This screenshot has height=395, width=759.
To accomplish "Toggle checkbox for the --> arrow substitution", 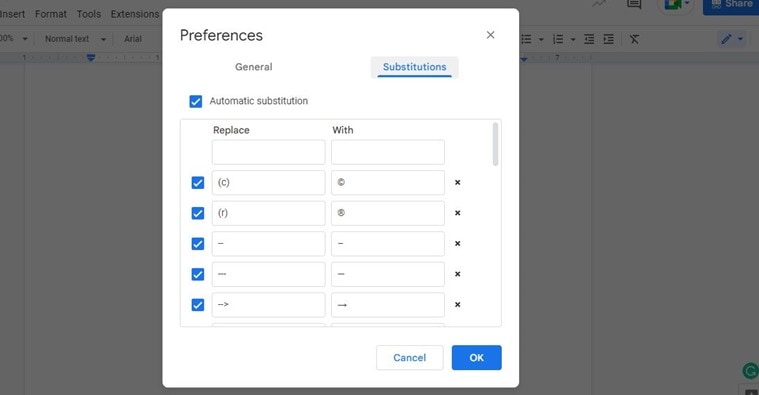I will click(x=197, y=304).
